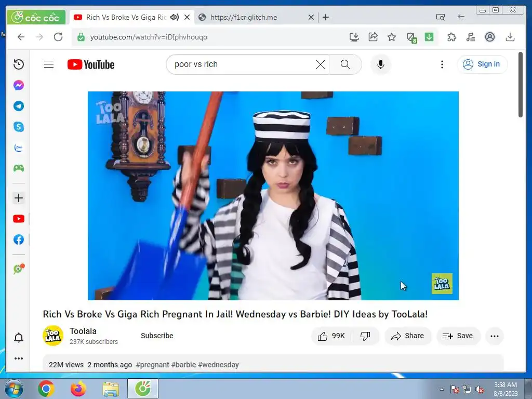Open YouTube hamburger guide menu
Viewport: 532px width, 399px height.
[49, 64]
